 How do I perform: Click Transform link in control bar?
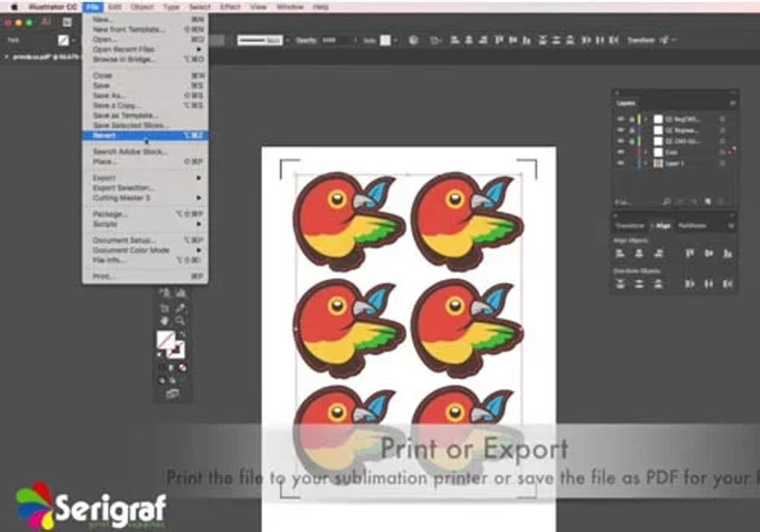click(640, 40)
